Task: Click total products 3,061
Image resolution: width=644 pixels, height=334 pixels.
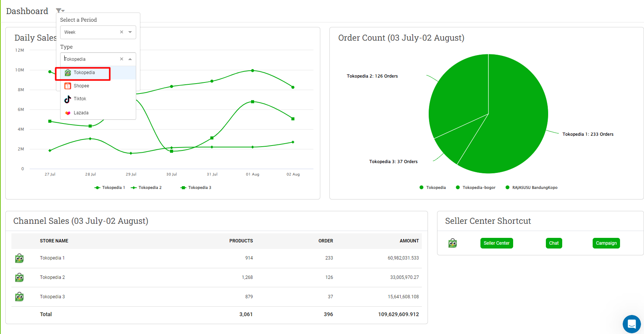Action: (x=246, y=314)
